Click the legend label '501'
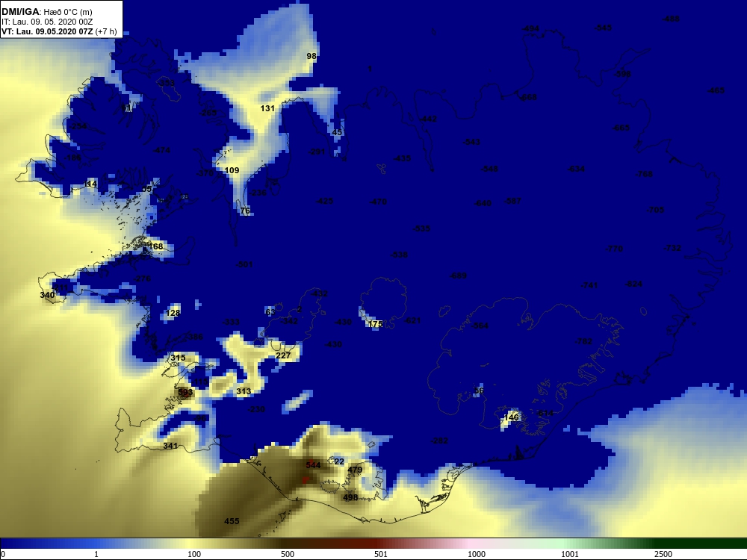This screenshot has width=747, height=560. 381,554
